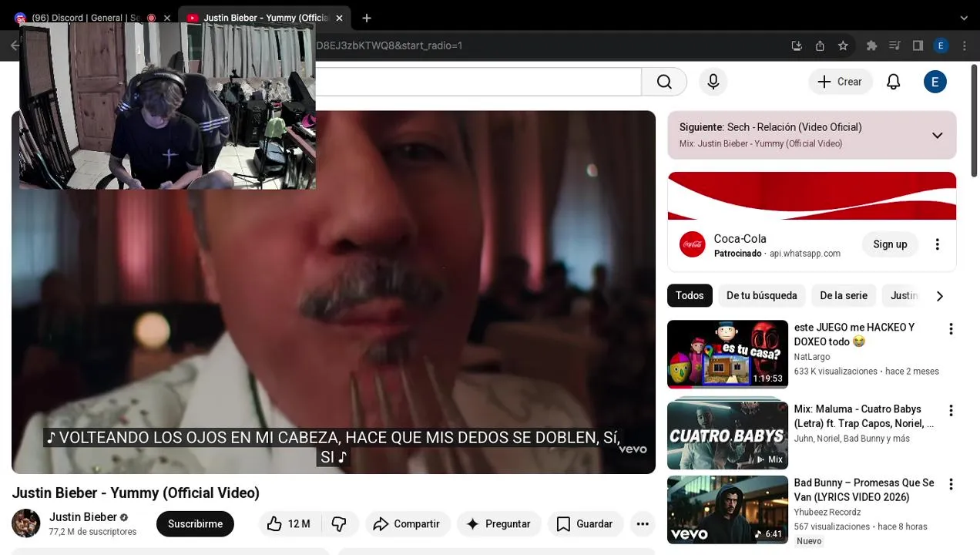Open Justin Bieber channel name link
This screenshot has width=980, height=555.
pos(83,517)
